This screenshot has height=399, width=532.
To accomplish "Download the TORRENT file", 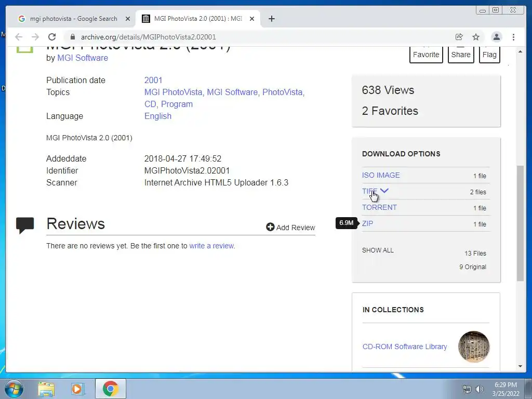I will pyautogui.click(x=379, y=207).
